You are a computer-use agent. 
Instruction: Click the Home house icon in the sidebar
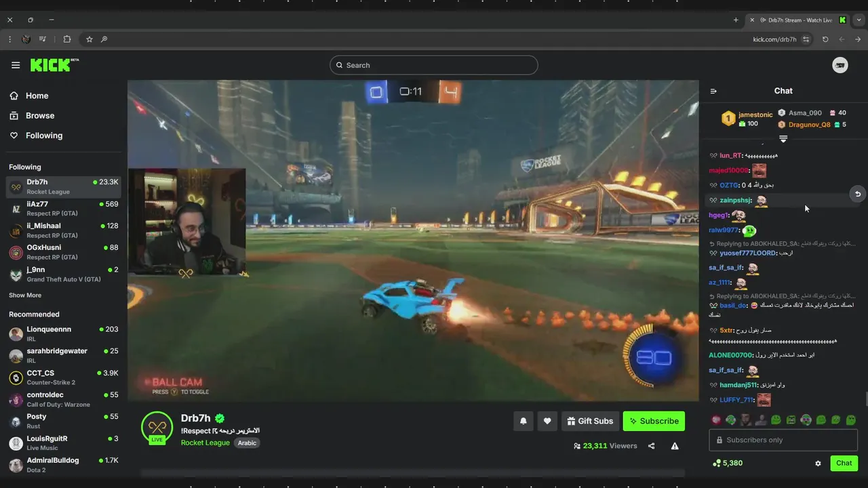[14, 96]
